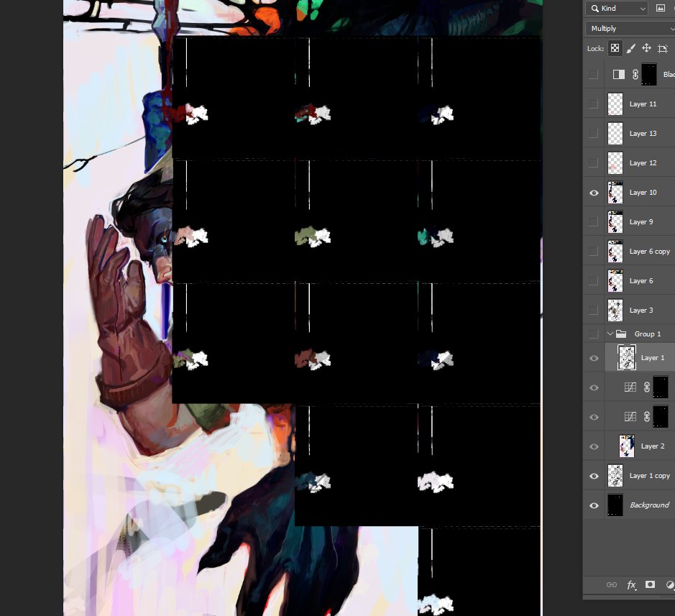Click the Layer 1 thumbnail in Group 1

pyautogui.click(x=626, y=358)
